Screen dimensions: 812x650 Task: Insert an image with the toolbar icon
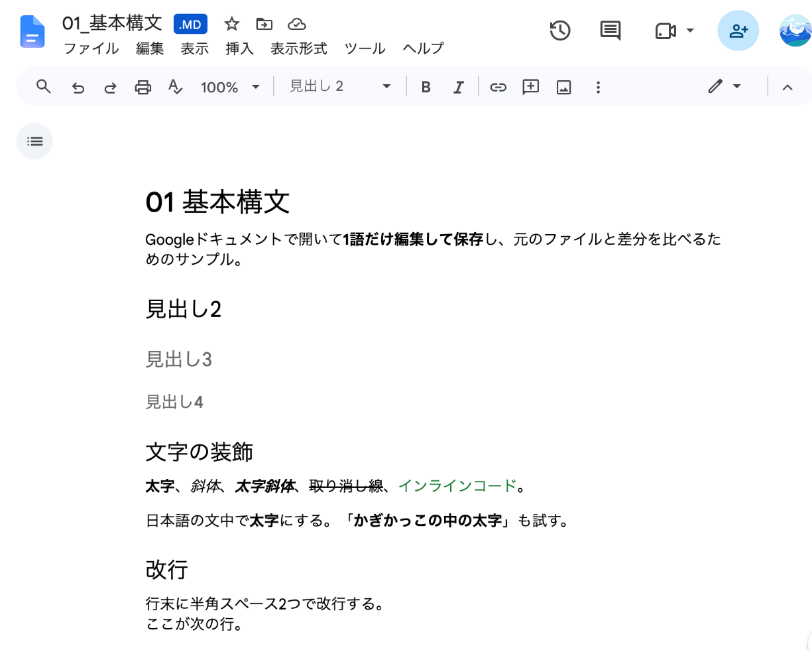tap(564, 87)
